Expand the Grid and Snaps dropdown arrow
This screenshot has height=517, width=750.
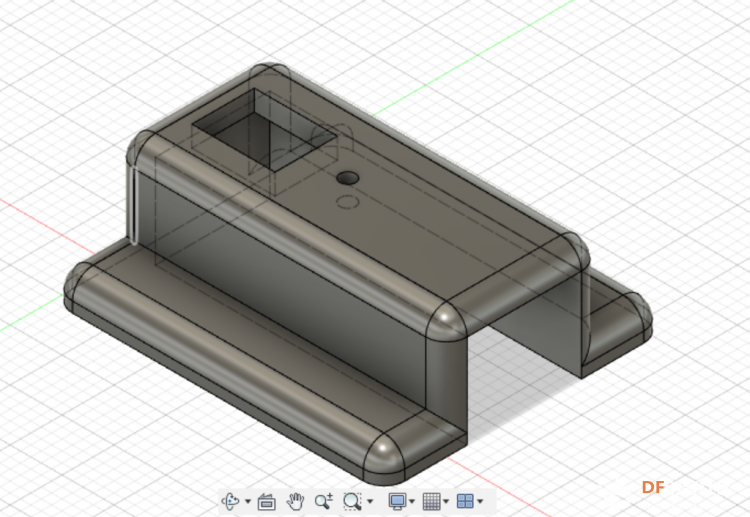pyautogui.click(x=446, y=501)
